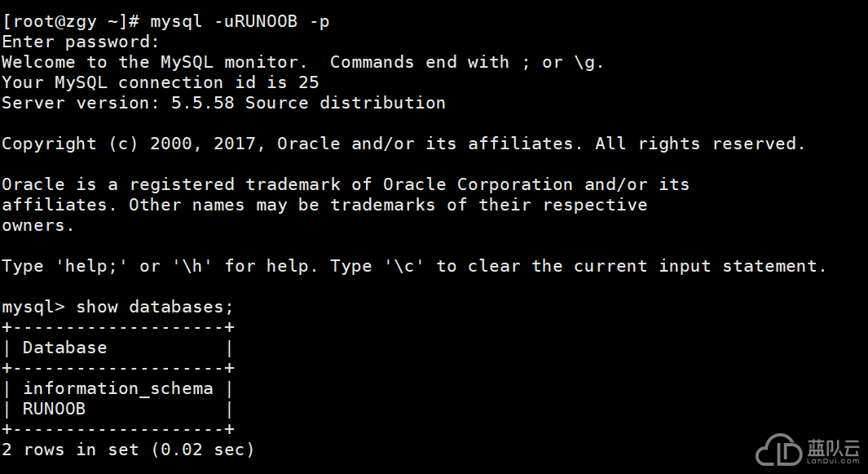Screen dimensions: 868x474
Task: Click the server version 5.5.58 text
Action: point(223,103)
